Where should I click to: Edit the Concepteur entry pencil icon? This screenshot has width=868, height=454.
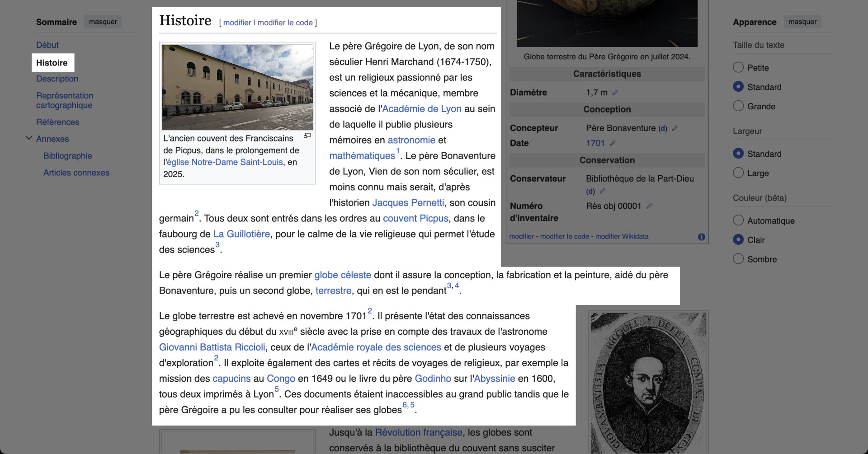pos(674,128)
